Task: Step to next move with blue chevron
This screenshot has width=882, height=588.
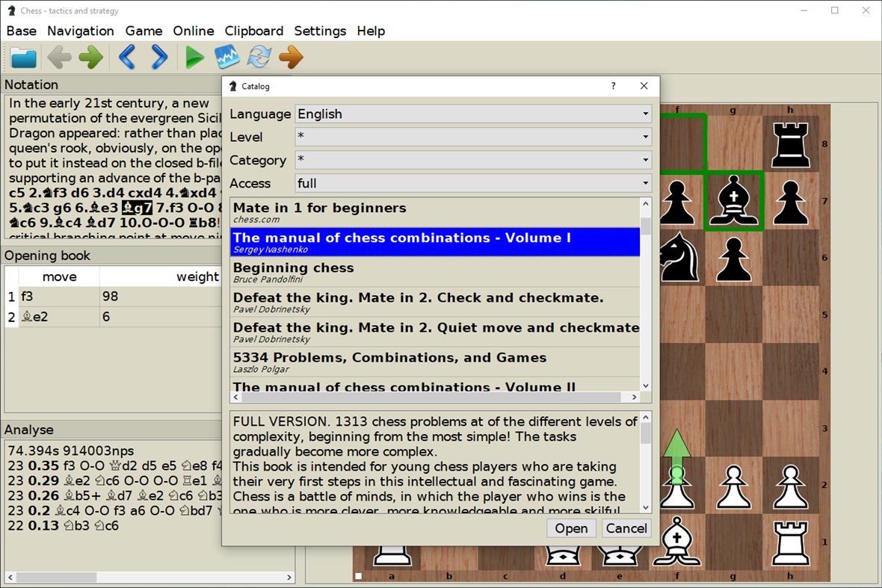Action: coord(158,57)
